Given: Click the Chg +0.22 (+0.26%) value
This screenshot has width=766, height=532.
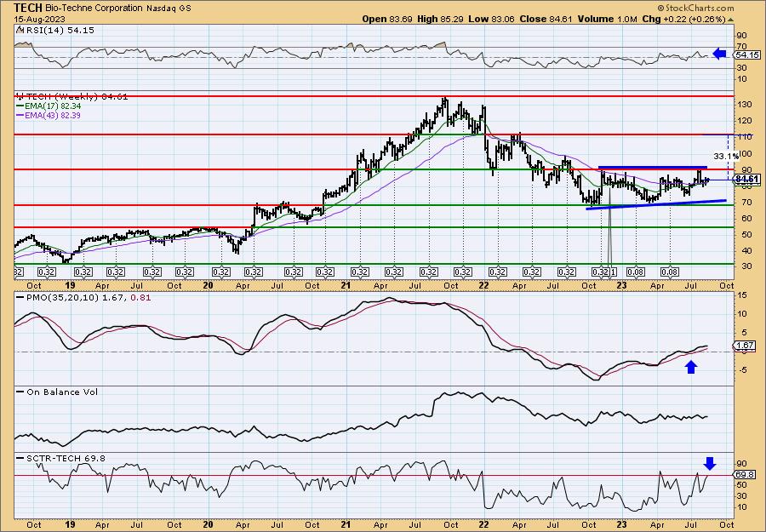Looking at the screenshot, I should coord(684,19).
